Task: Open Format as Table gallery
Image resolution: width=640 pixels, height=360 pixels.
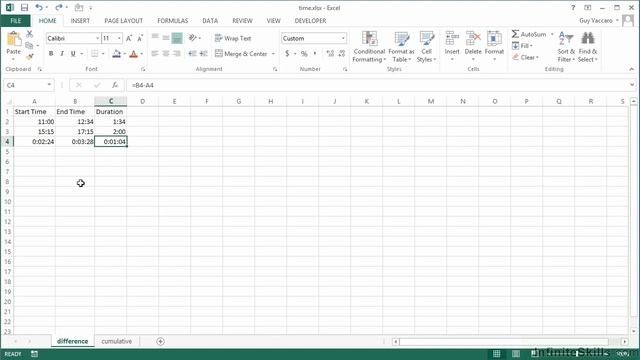Action: click(401, 47)
